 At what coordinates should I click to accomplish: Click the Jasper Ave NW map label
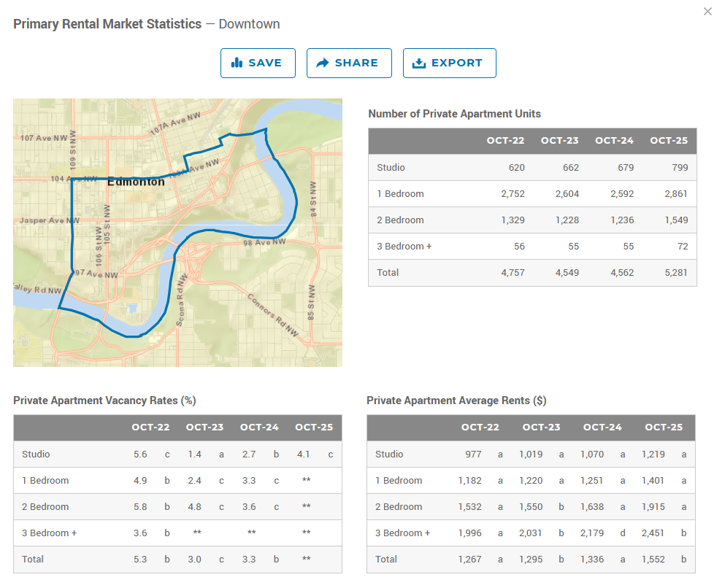[x=50, y=220]
